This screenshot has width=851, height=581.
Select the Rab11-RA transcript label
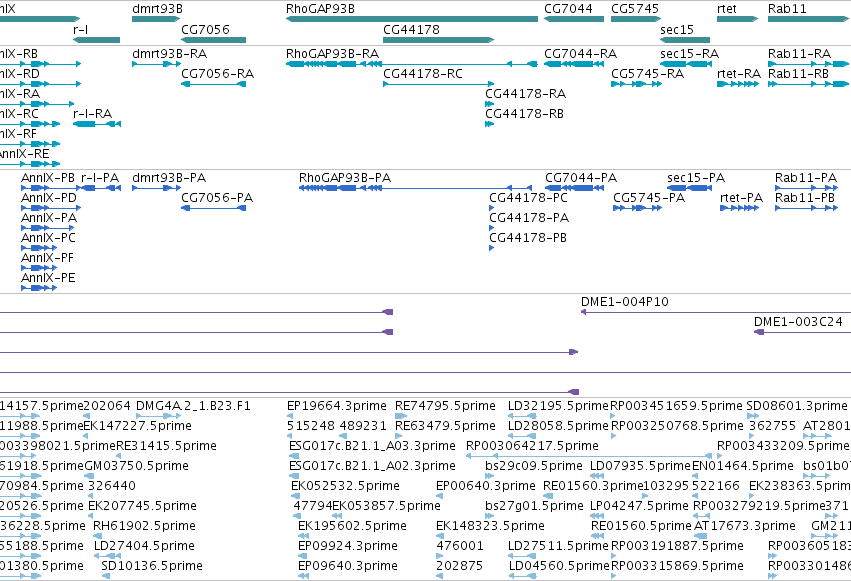pos(799,54)
